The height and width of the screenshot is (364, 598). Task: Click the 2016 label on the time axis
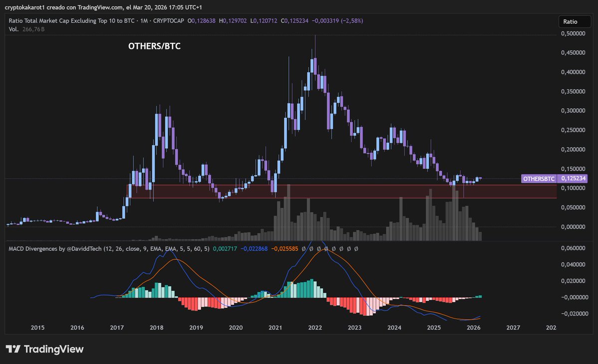(x=77, y=328)
